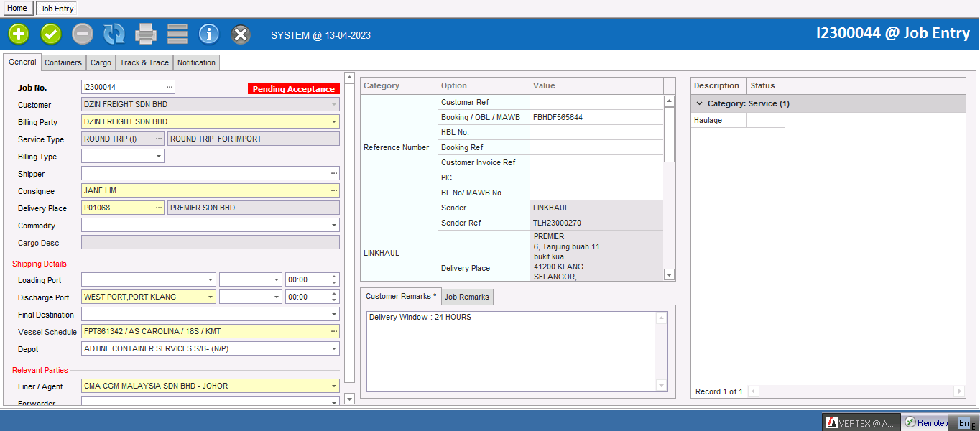Screen dimensions: 980x431
Task: Click into the Shipper input field
Action: [x=205, y=174]
